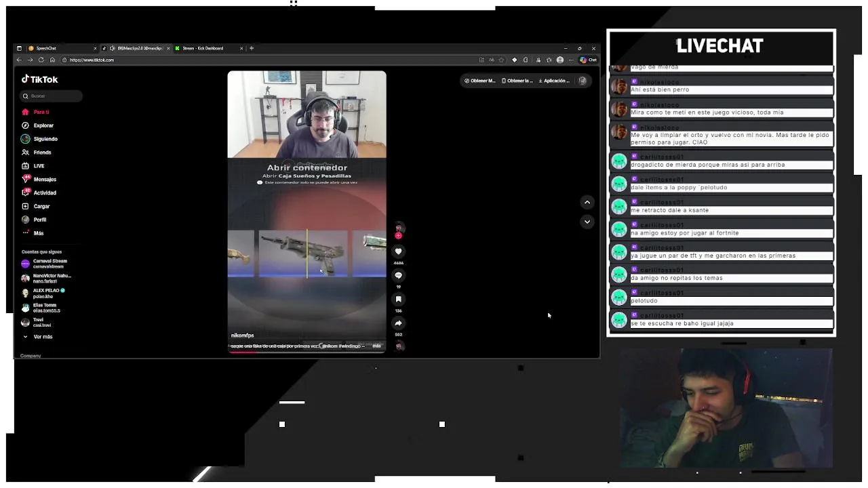Close the Kick Dashboard tab
Screen dimensions: 868x488
[241, 48]
